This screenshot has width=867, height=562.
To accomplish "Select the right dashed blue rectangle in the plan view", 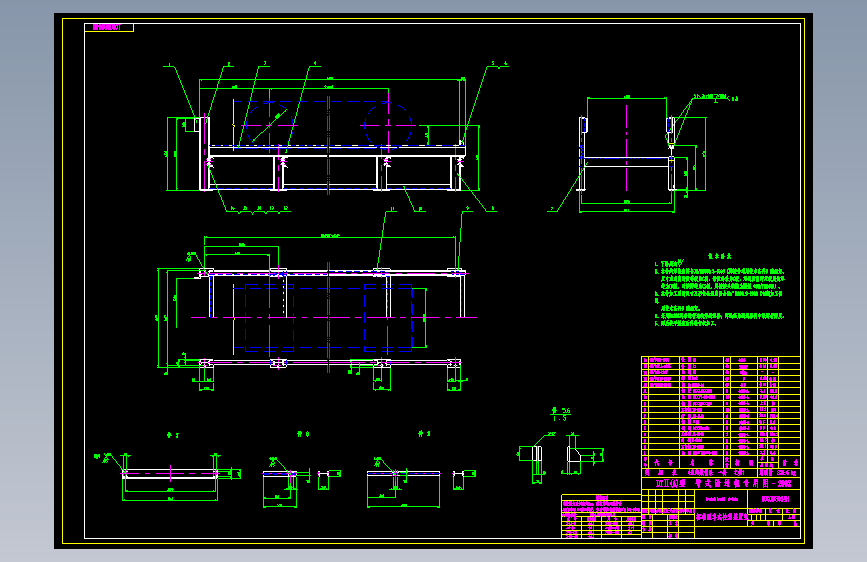I will click(x=388, y=318).
